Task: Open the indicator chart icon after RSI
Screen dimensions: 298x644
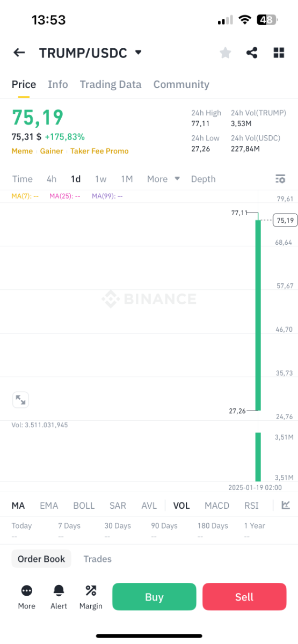Action: (x=286, y=505)
